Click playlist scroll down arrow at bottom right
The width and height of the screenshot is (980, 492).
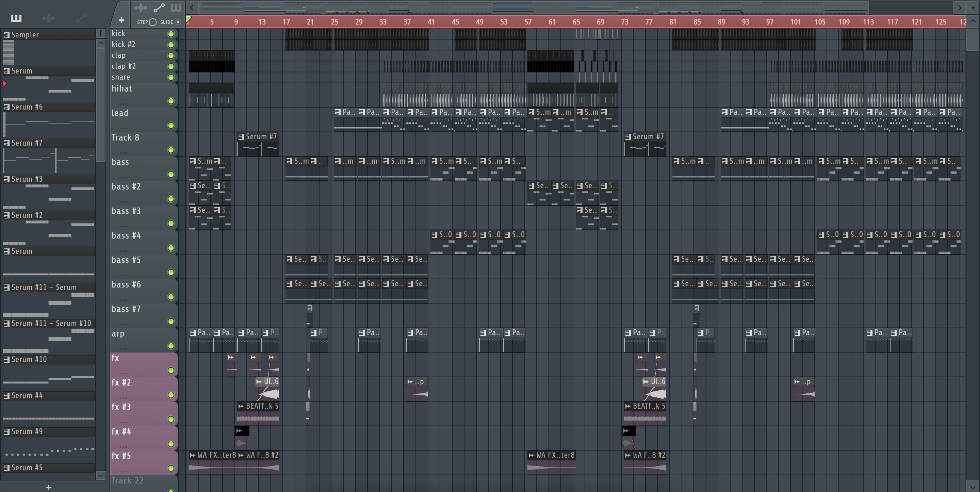coord(973,487)
